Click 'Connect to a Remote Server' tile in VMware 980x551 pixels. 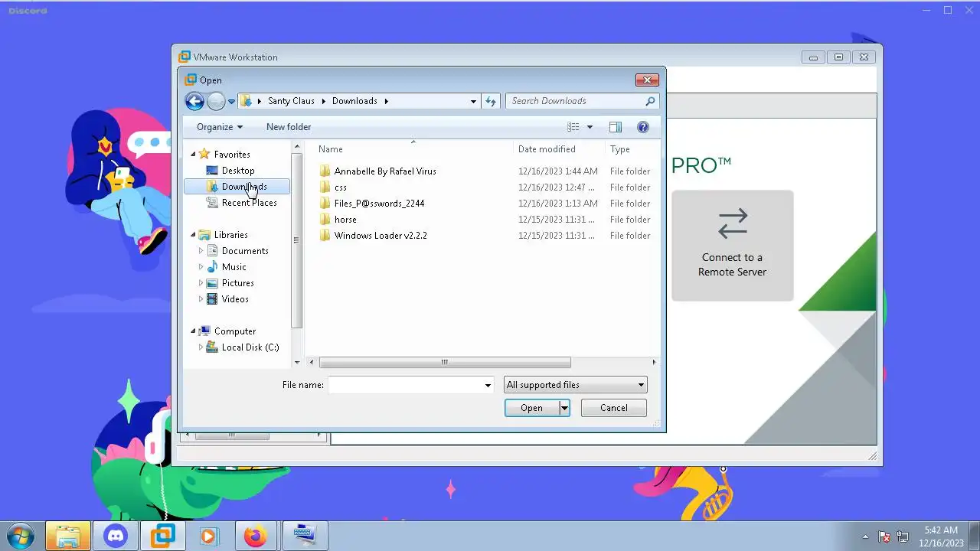click(733, 245)
